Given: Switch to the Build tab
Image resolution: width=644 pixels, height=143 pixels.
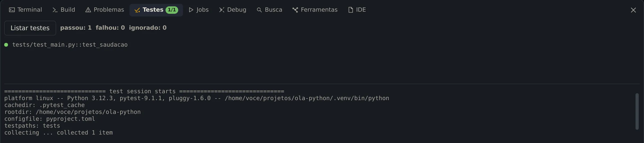Looking at the screenshot, I should 64,10.
